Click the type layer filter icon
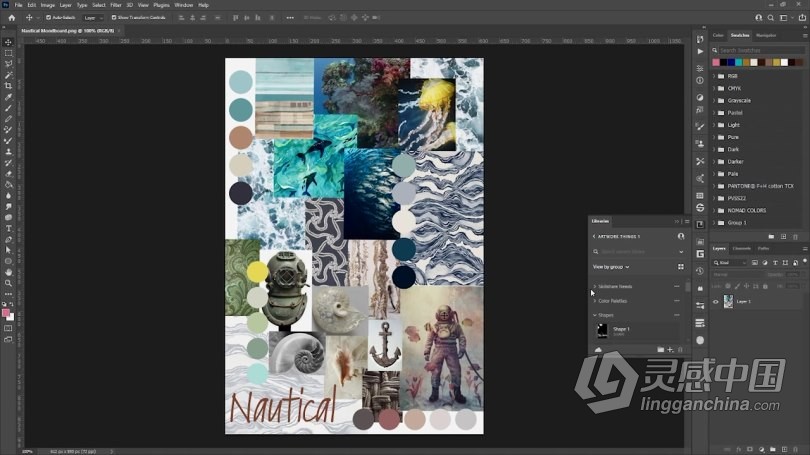Image resolution: width=810 pixels, height=455 pixels. point(775,263)
